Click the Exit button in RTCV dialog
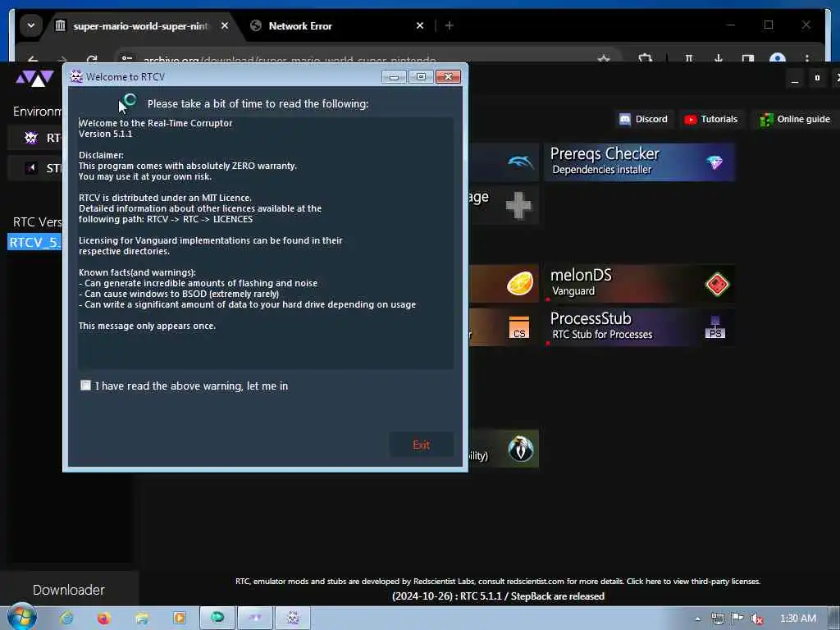Image resolution: width=840 pixels, height=630 pixels. pos(421,445)
